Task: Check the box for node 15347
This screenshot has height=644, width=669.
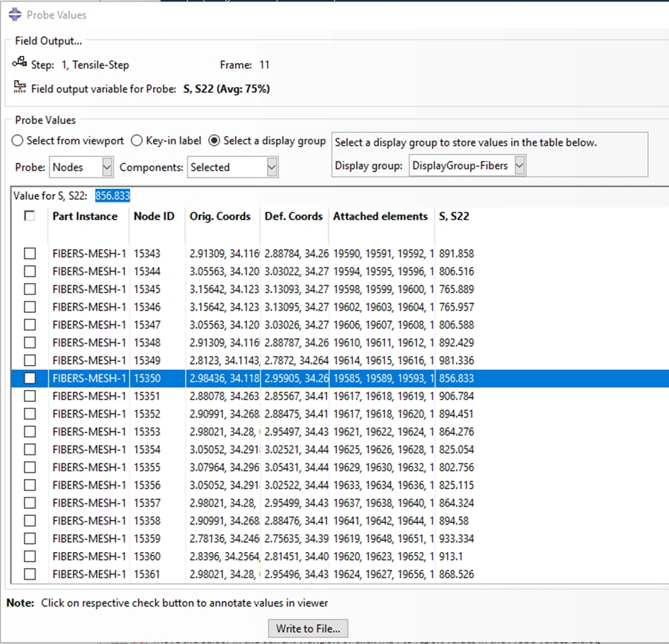Action: click(30, 325)
